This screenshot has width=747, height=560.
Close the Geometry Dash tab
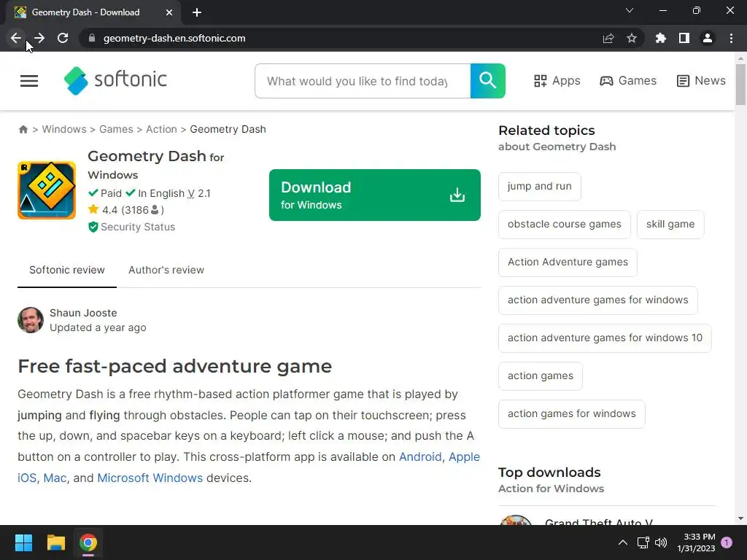169,12
